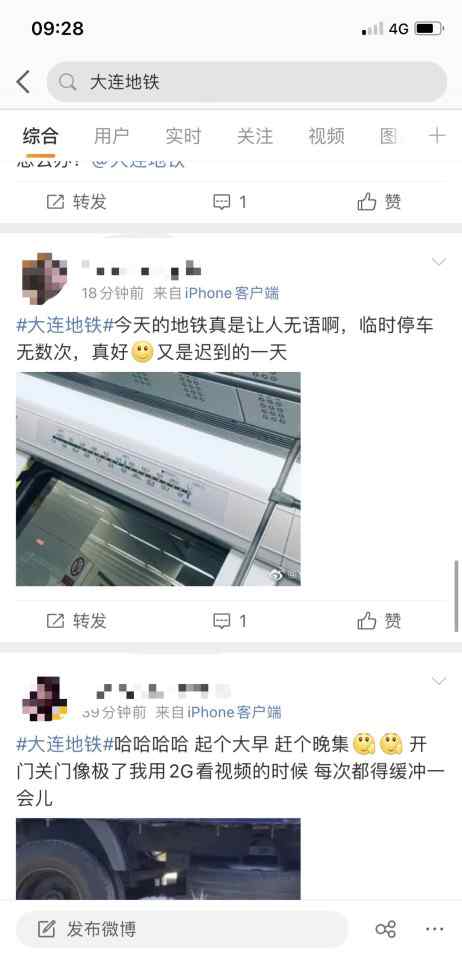462x970 pixels.
Task: Open the subway interior photo thumbnail
Action: pyautogui.click(x=158, y=479)
